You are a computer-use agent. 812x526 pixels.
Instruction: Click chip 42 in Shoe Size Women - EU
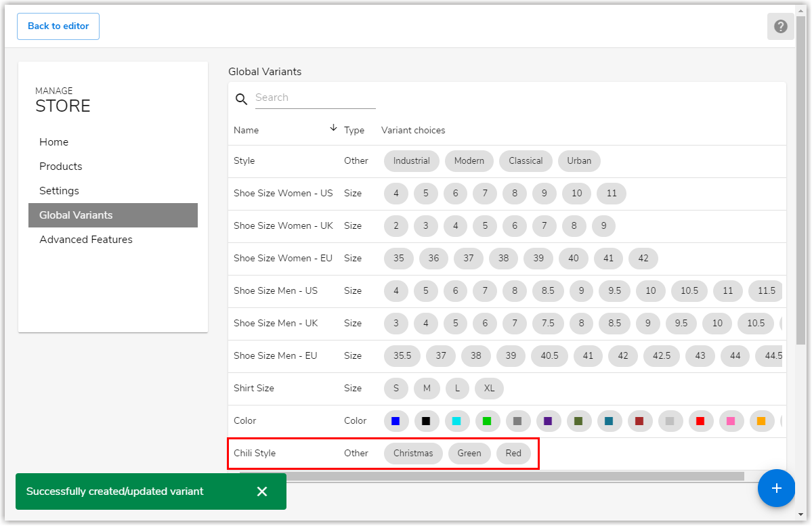[643, 259]
